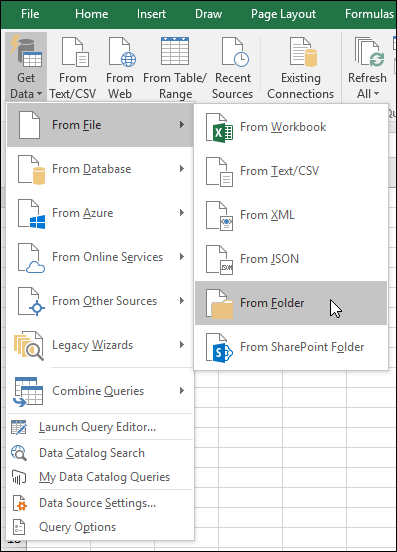
Task: Select Combine Queries menu entry
Action: 100,391
